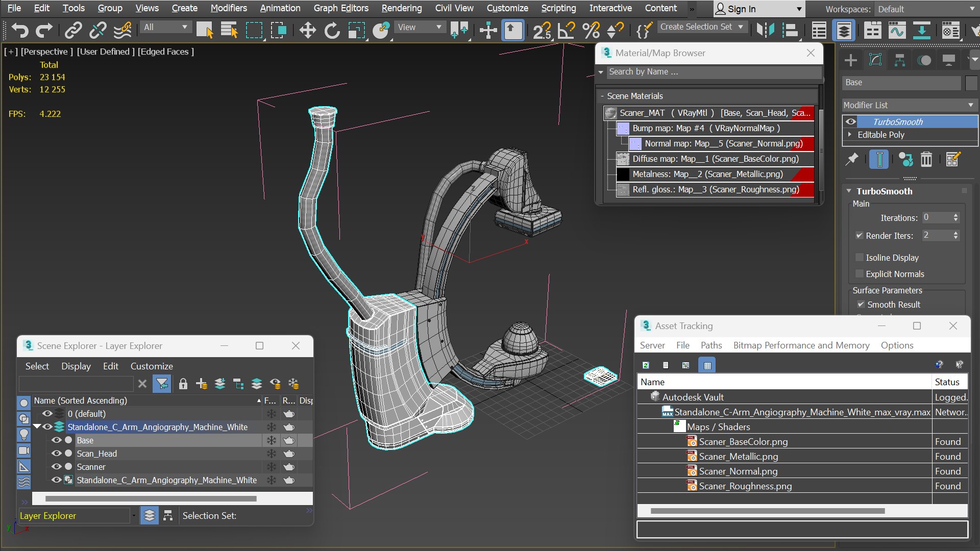The image size is (980, 551).
Task: Collapse the TurboSmooth rollout
Action: (849, 191)
